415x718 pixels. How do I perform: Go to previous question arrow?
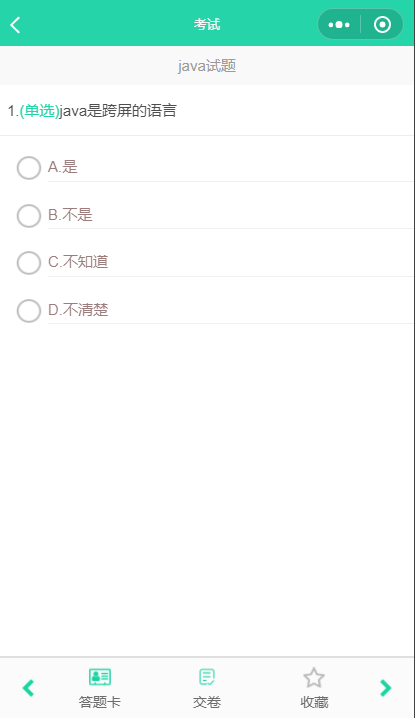[28, 688]
